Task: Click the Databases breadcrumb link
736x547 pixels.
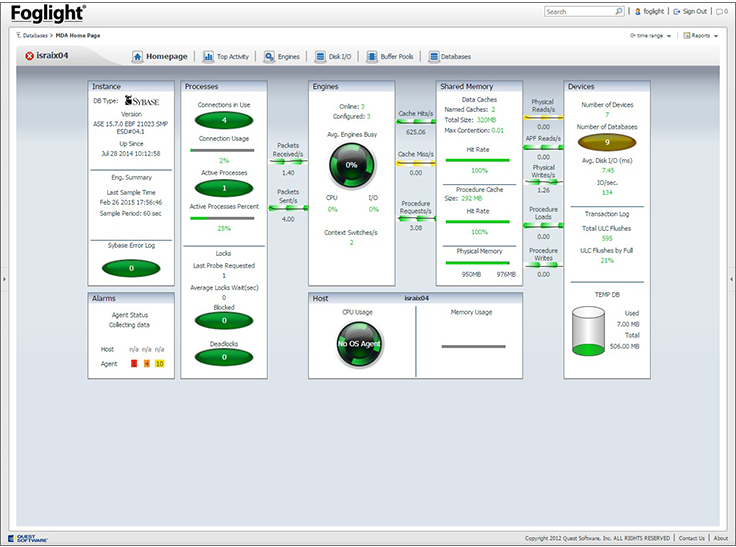Action: [x=35, y=36]
